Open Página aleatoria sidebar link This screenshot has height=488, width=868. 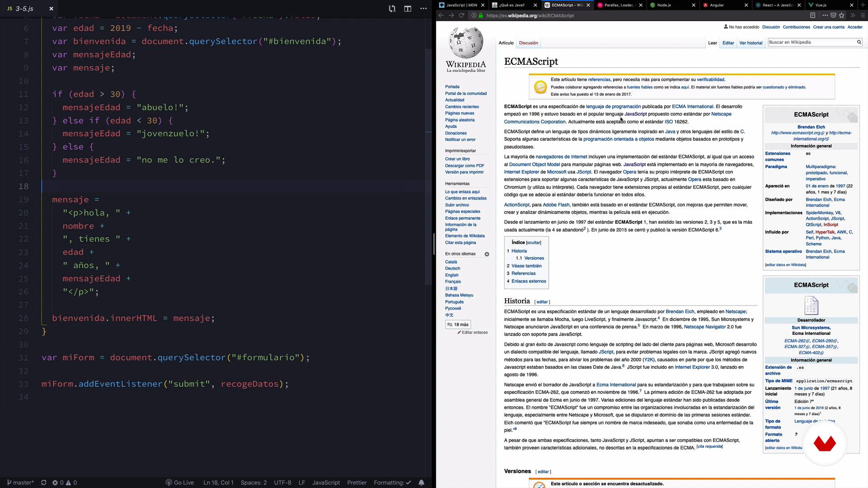coord(460,120)
